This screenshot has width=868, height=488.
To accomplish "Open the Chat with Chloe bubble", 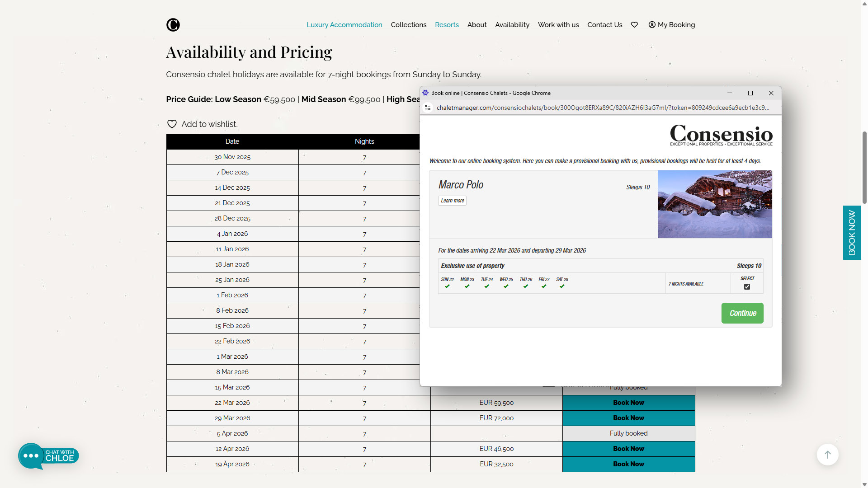I will (48, 456).
